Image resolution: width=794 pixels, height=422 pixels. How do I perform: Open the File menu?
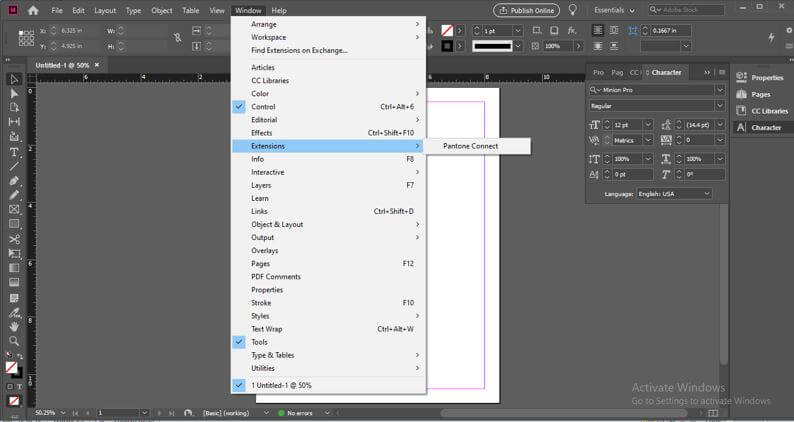pos(57,10)
